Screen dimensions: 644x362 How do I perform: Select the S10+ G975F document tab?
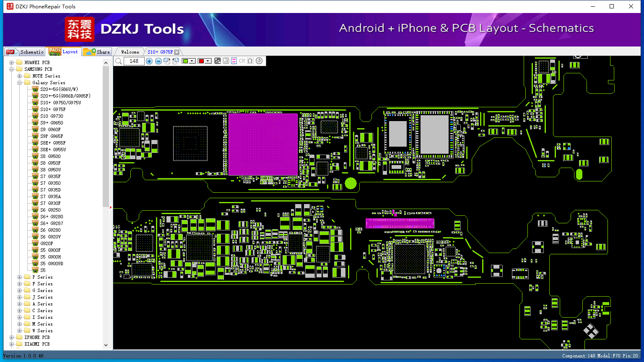point(160,52)
